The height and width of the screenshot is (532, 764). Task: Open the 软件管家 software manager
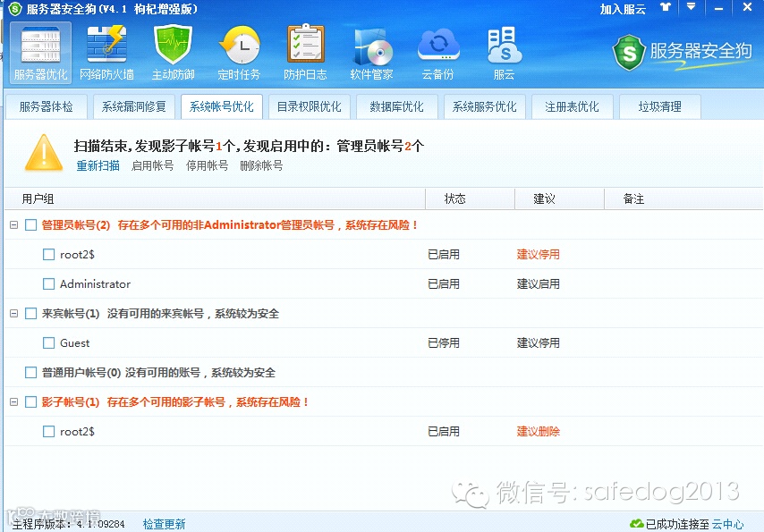click(x=371, y=53)
